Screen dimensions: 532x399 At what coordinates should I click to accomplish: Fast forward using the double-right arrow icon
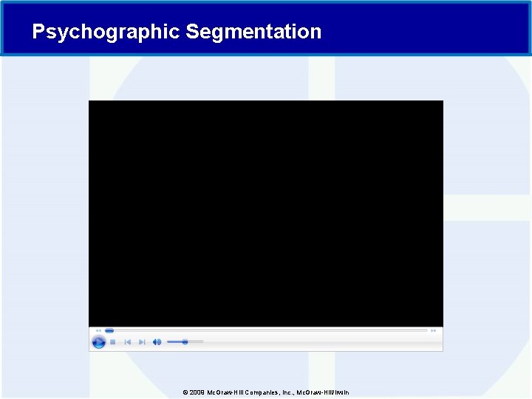coord(433,330)
